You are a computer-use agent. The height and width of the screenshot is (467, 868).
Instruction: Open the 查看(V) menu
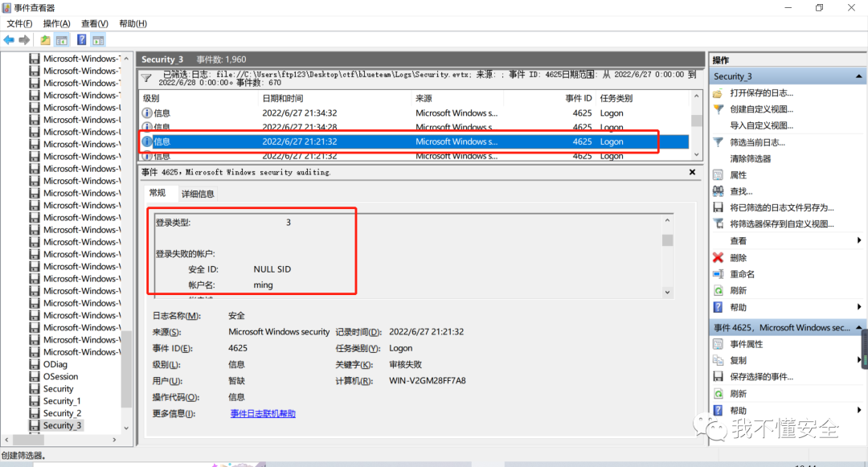[95, 23]
